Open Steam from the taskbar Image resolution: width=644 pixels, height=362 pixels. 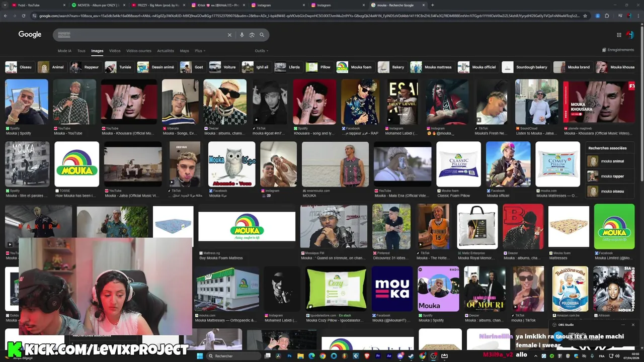pos(411,356)
